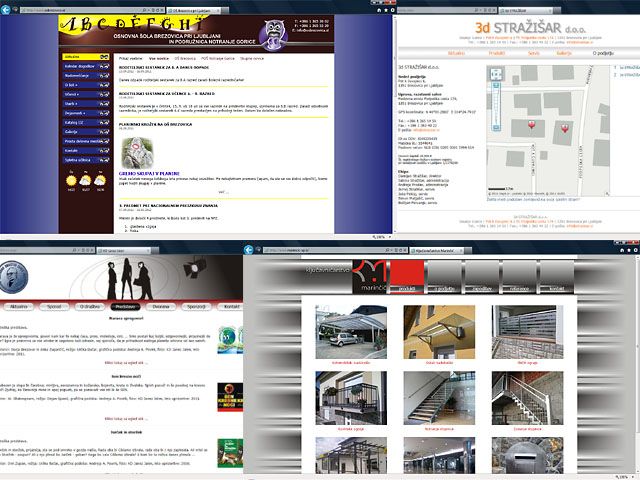Click the middle weather forecast icon
Screen dimensions: 640x480
86,180
